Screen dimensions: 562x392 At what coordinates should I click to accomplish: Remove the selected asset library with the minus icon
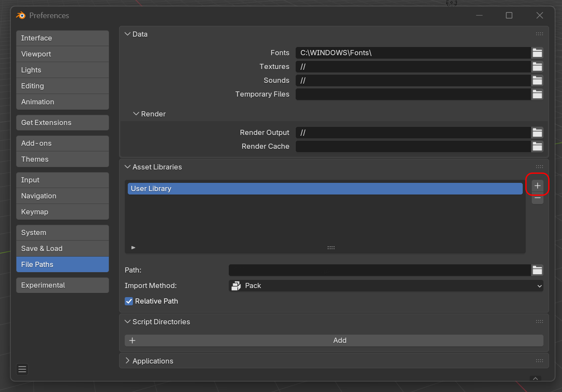click(537, 199)
